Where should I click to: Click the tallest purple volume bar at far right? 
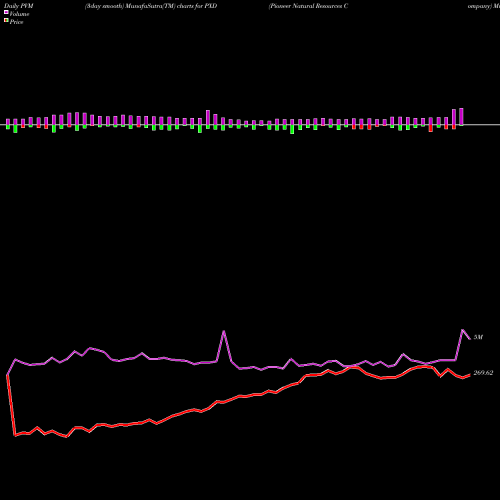pos(461,116)
